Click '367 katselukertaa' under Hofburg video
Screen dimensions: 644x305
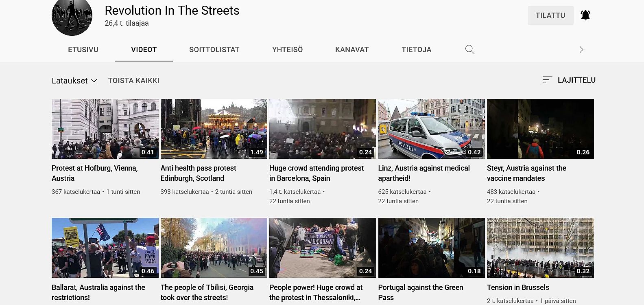click(76, 192)
